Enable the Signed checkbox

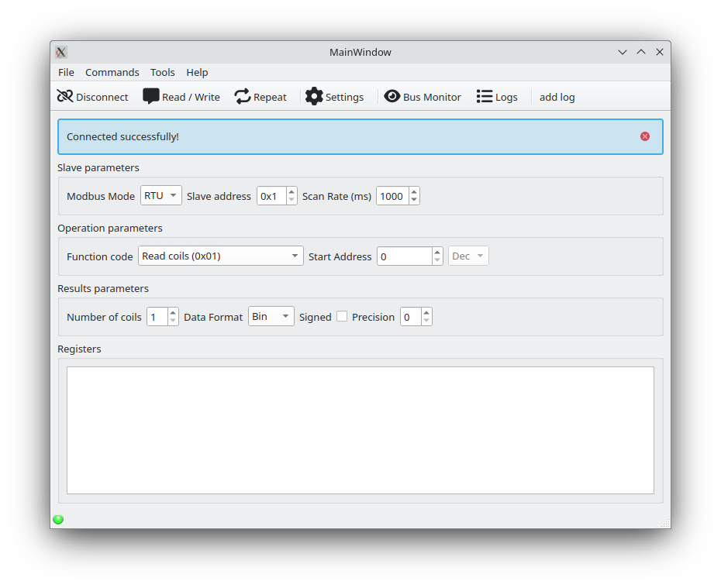coord(342,316)
